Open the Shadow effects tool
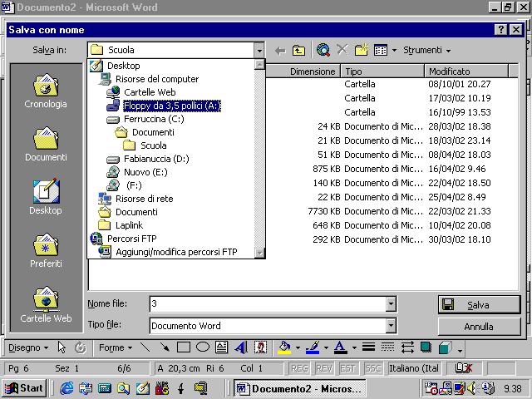The width and height of the screenshot is (532, 399). (x=426, y=347)
